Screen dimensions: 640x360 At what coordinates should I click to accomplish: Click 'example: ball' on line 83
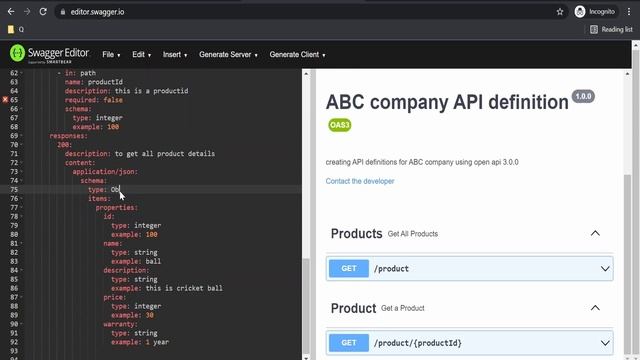136,261
